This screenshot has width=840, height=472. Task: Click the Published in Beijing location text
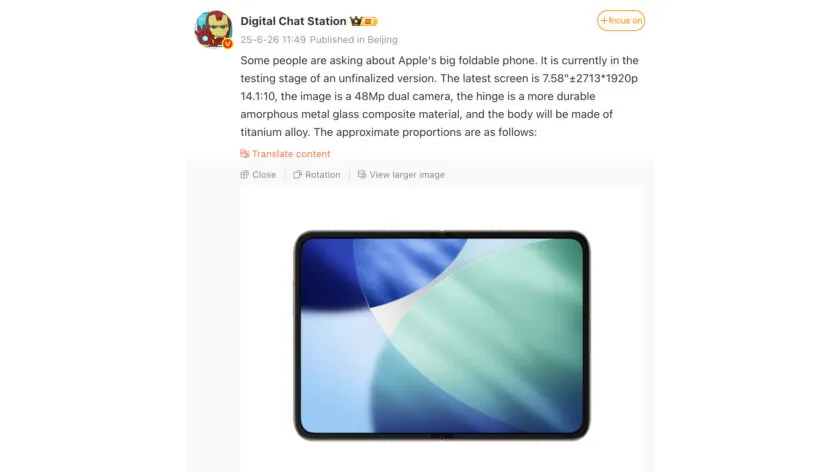[x=354, y=40]
